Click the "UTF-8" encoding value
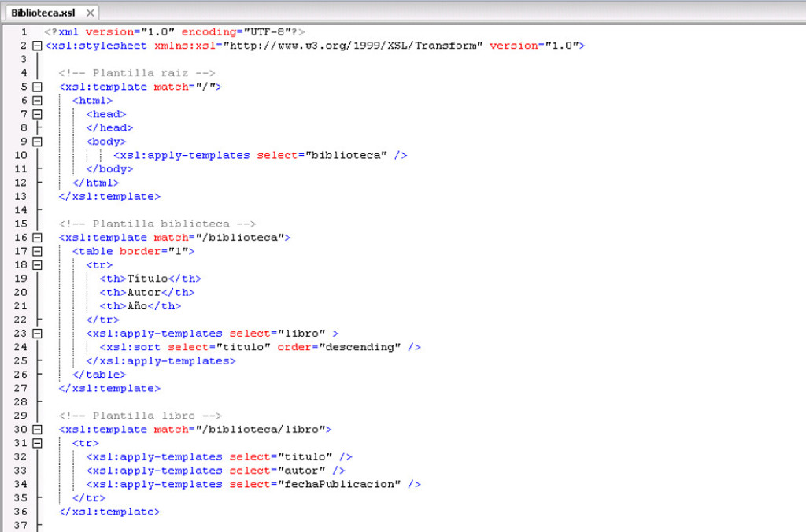 268,31
